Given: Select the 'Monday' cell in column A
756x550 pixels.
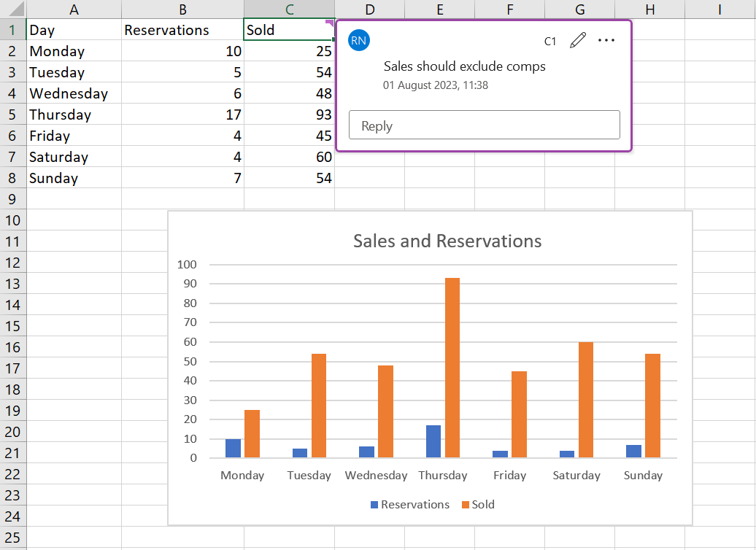Looking at the screenshot, I should (x=74, y=51).
